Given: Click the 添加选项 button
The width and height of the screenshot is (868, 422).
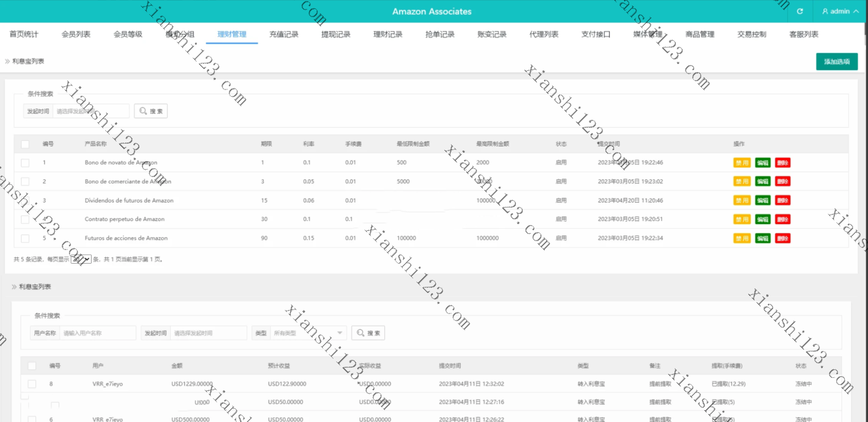Looking at the screenshot, I should pyautogui.click(x=836, y=62).
